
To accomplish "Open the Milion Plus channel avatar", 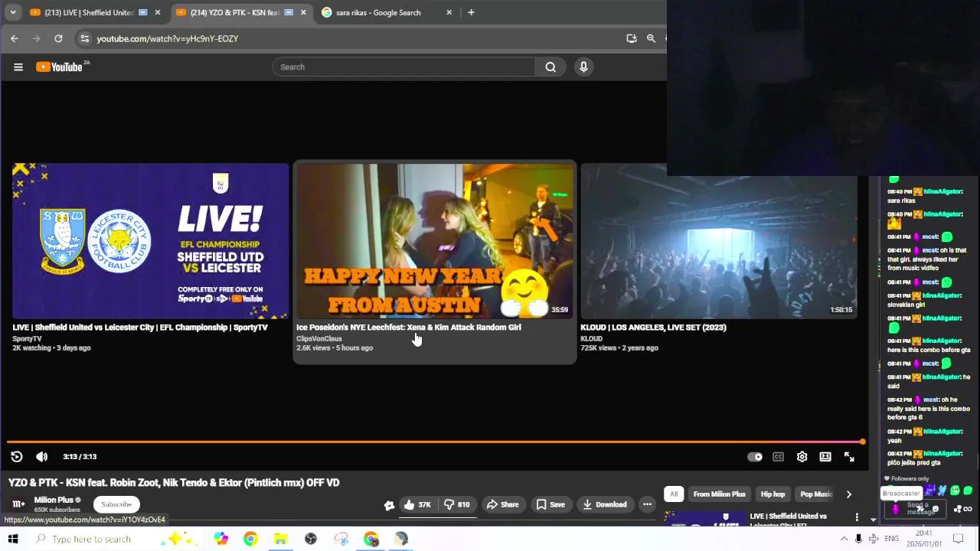I will pyautogui.click(x=18, y=504).
